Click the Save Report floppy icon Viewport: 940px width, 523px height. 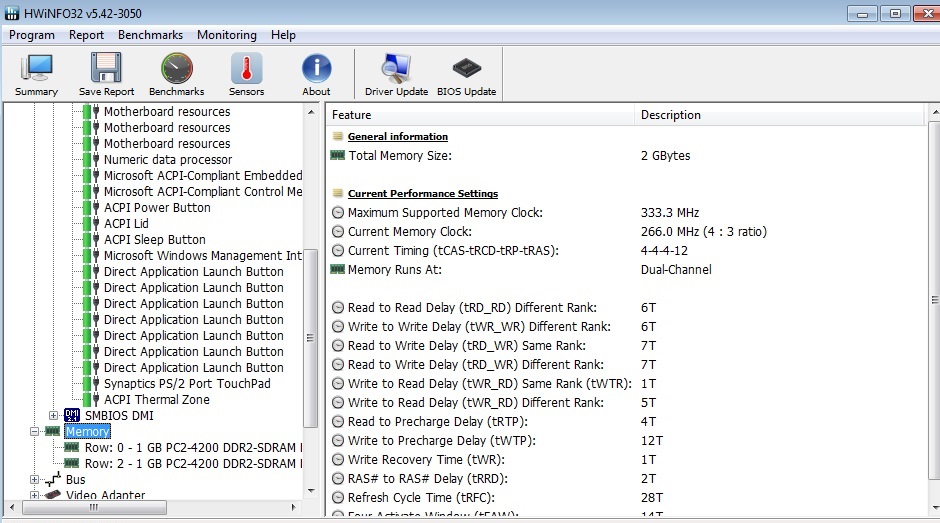[x=106, y=67]
